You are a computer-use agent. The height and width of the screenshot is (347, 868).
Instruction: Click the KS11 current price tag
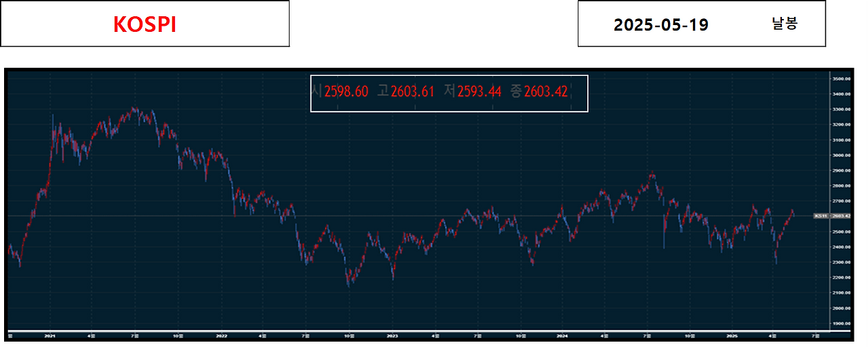(x=831, y=216)
